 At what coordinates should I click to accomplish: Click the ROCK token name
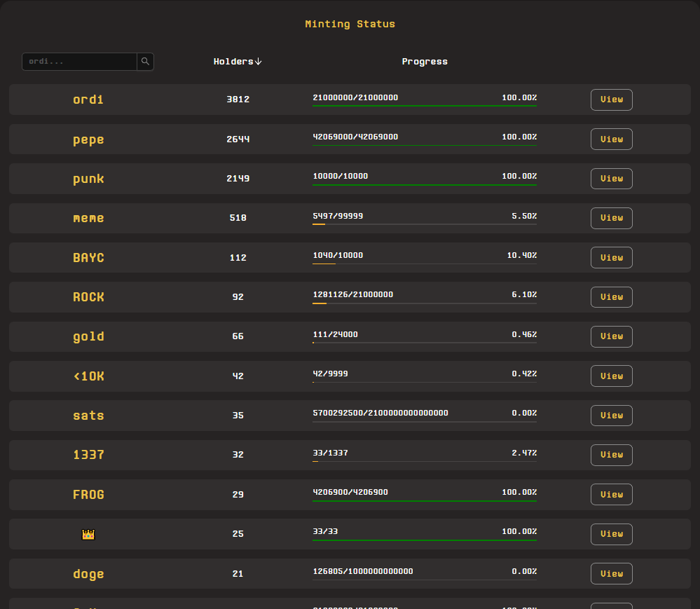(x=88, y=297)
